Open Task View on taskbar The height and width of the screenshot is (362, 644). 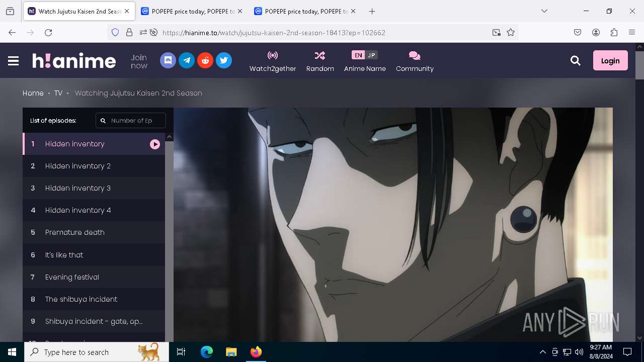(181, 352)
